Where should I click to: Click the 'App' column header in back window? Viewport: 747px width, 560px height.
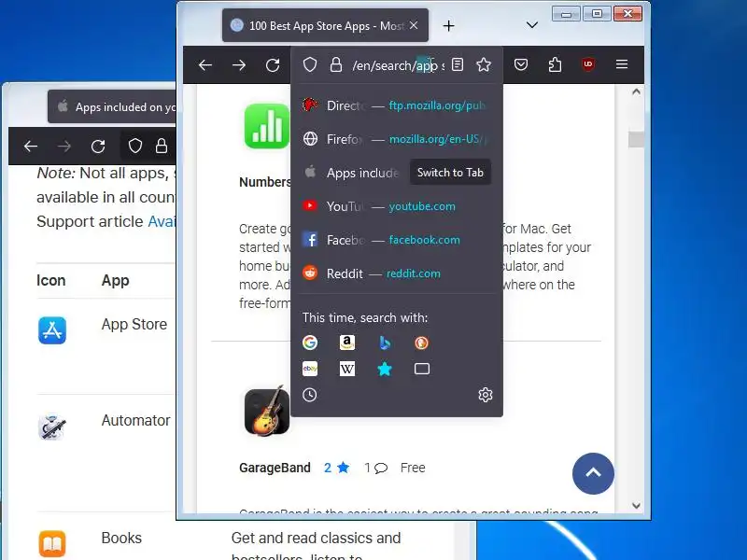(115, 281)
